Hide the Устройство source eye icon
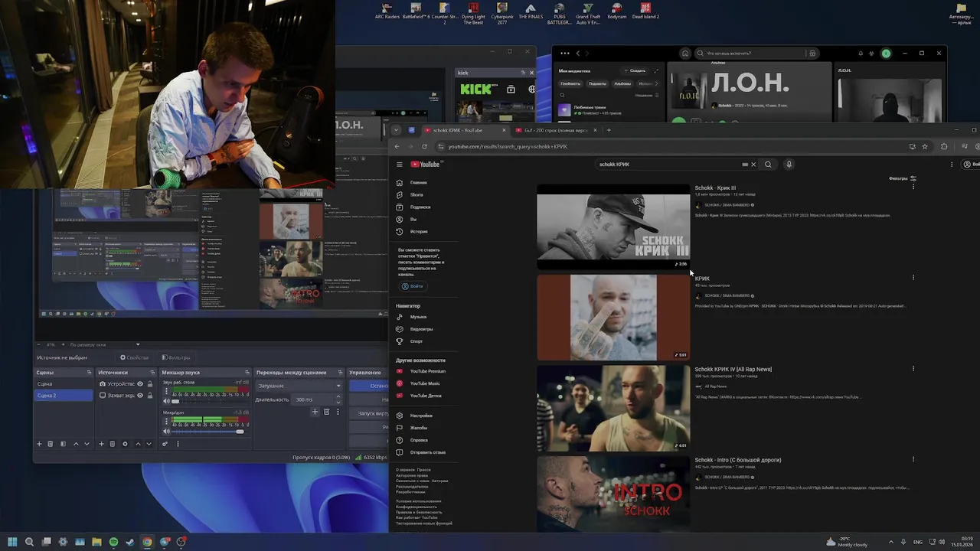Image resolution: width=980 pixels, height=551 pixels. [x=140, y=384]
